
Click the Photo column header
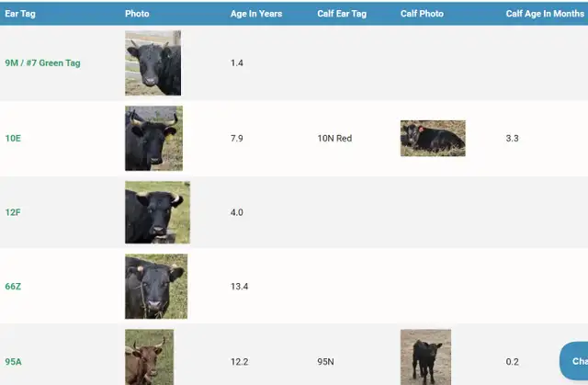click(137, 14)
